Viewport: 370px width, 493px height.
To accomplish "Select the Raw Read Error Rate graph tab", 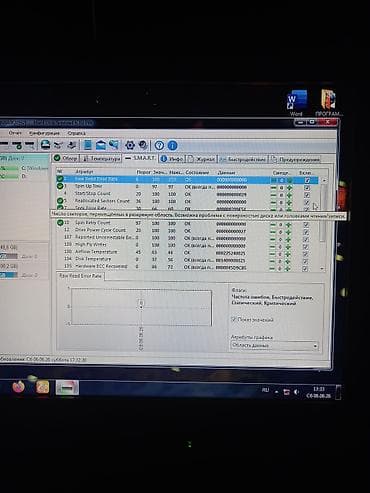I will (80, 276).
